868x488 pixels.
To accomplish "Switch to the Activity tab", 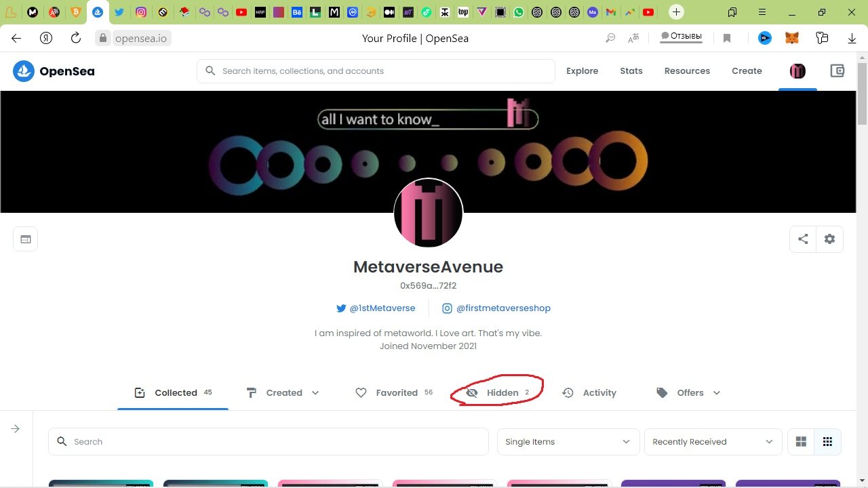I will [x=589, y=392].
